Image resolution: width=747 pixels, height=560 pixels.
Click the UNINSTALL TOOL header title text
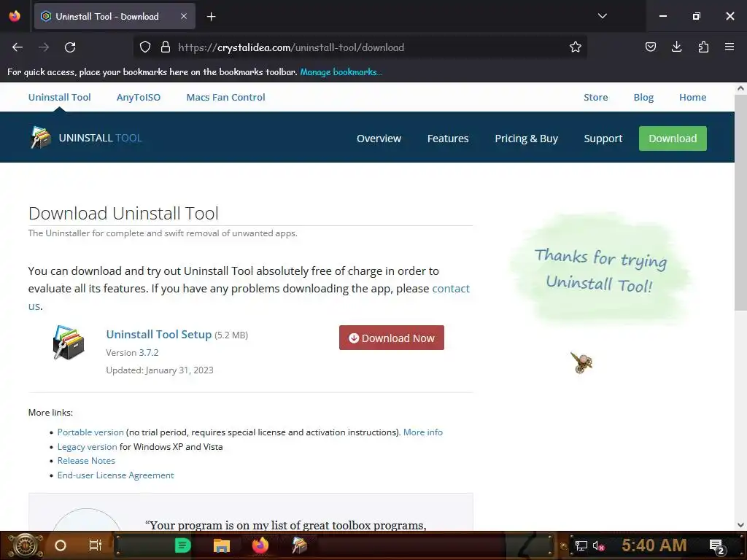[101, 138]
